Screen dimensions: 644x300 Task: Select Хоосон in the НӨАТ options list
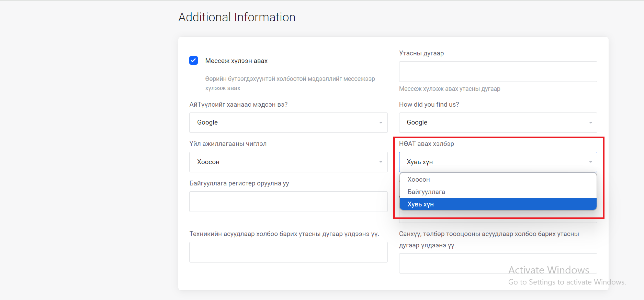coord(498,180)
